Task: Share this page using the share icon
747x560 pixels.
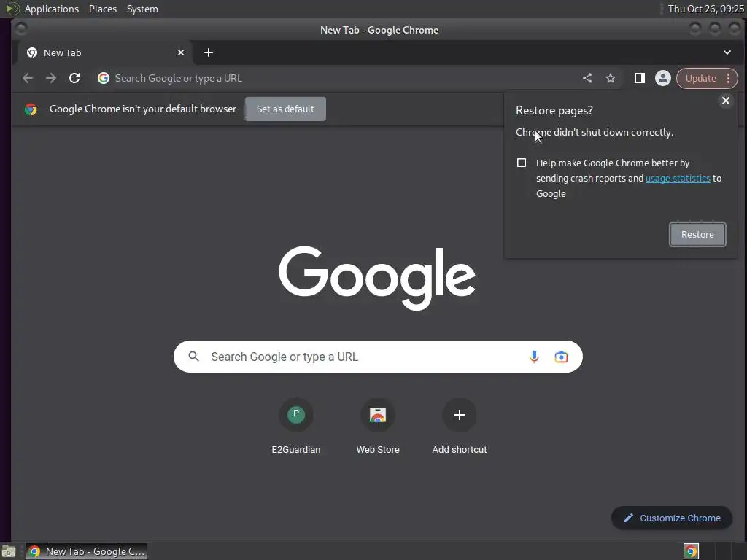Action: point(587,78)
